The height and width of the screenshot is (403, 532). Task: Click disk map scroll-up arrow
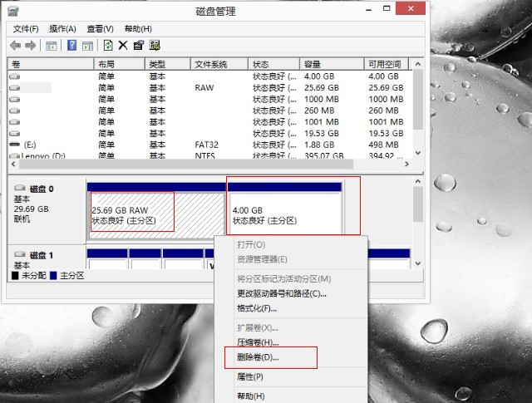pyautogui.click(x=418, y=181)
